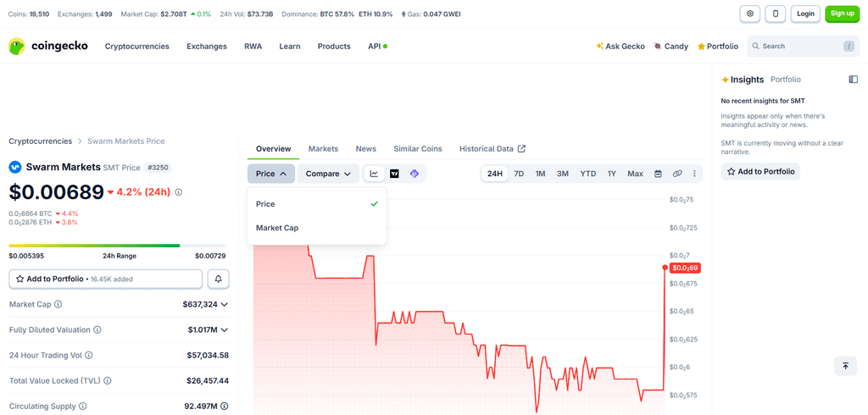868x415 pixels.
Task: Select 24H time range
Action: 494,174
